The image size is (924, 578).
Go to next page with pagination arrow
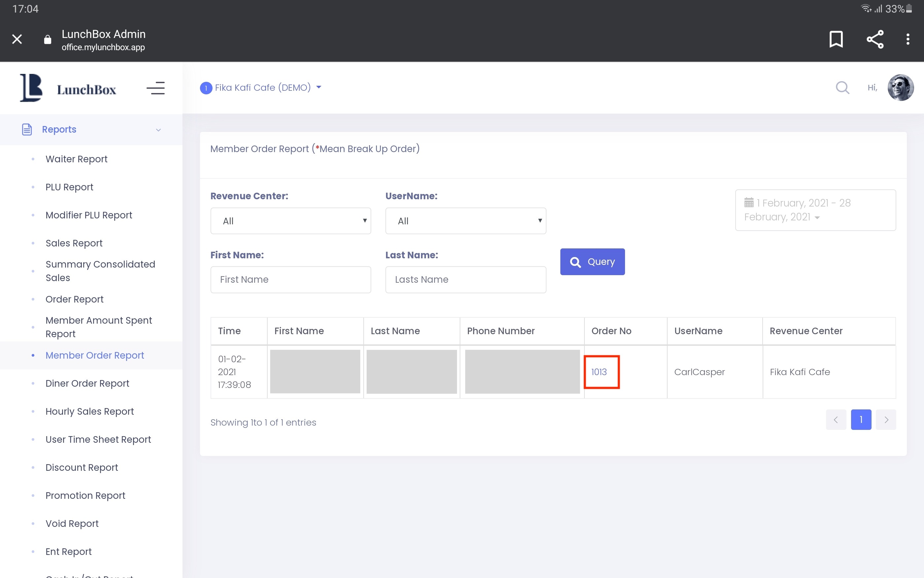[x=886, y=420]
